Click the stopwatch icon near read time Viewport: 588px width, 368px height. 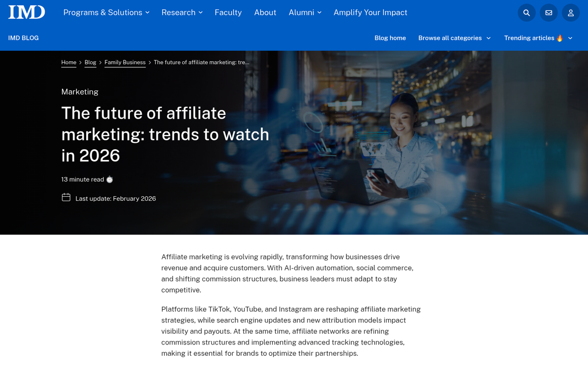[110, 180]
